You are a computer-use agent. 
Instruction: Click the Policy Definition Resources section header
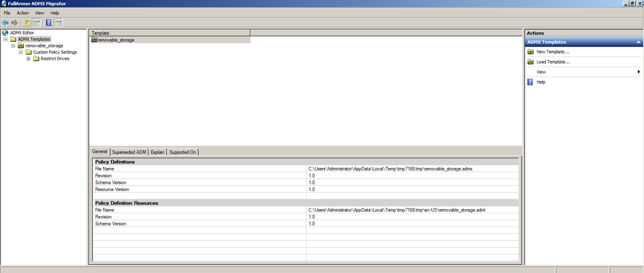(x=306, y=203)
